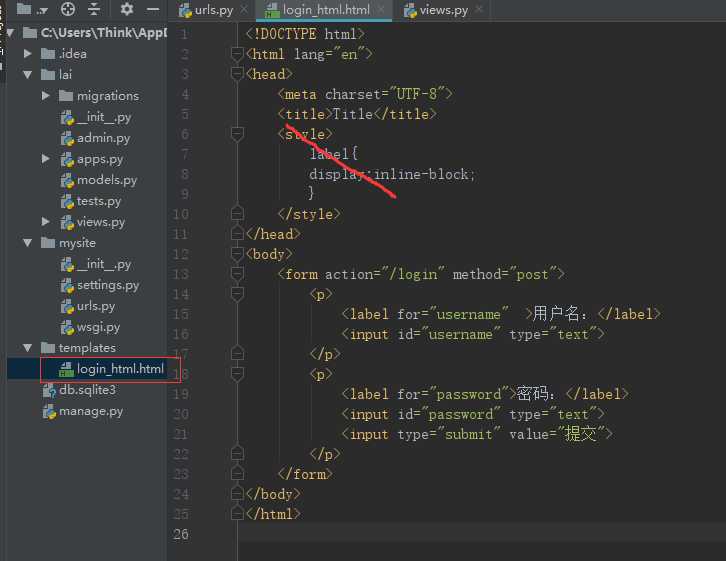Select __init__.py under mysite folder
726x561 pixels.
(96, 264)
